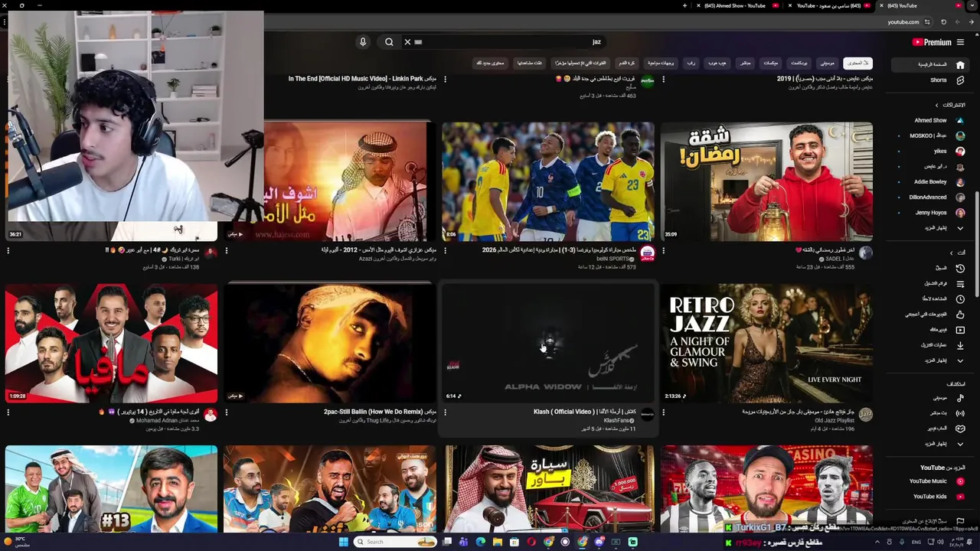
Task: Select the All content filter chip
Action: 858,63
